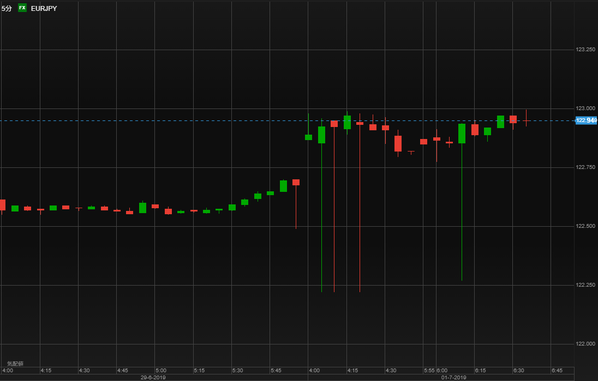Viewport: 598px width, 381px height.
Task: Click the 122.250 price axis label
Action: click(x=585, y=285)
